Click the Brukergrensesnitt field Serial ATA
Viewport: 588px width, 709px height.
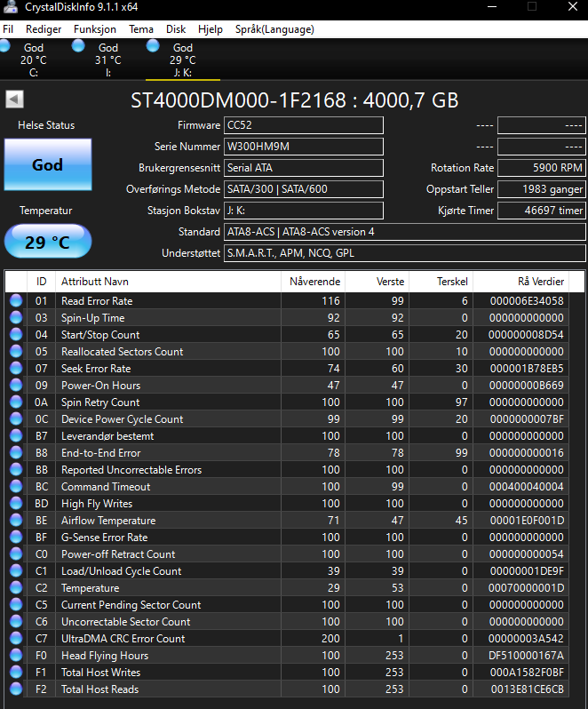304,168
